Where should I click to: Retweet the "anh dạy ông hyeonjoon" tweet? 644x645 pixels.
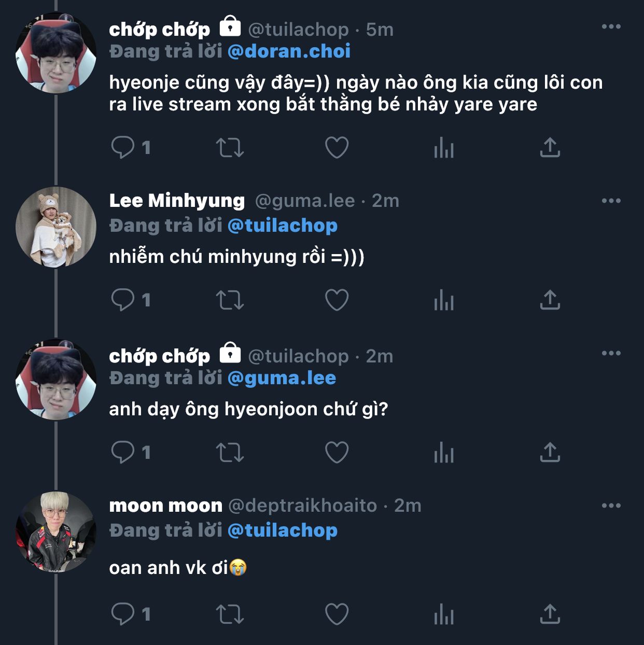click(230, 452)
